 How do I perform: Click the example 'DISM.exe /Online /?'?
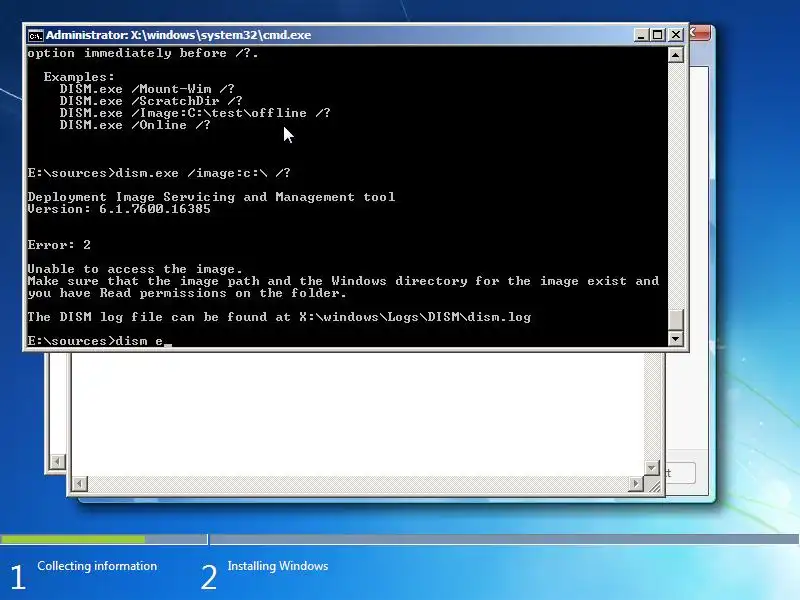coord(135,125)
